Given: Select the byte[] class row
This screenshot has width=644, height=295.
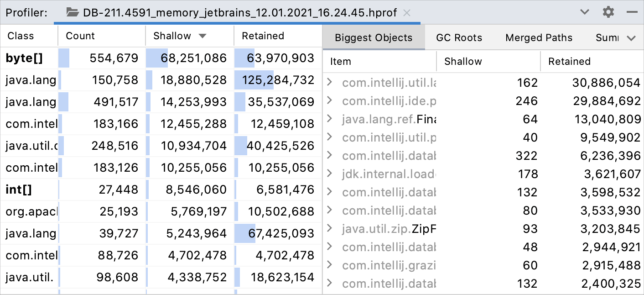Looking at the screenshot, I should [24, 58].
